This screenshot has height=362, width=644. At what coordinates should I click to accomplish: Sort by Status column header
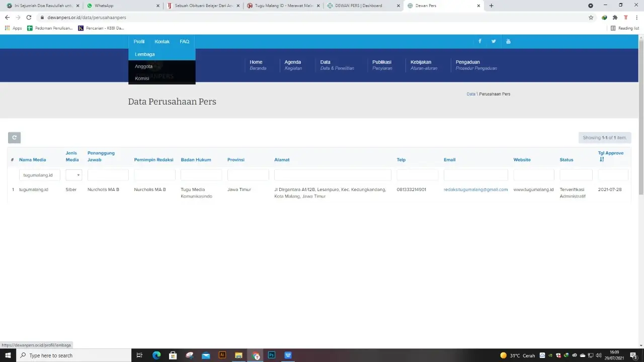point(567,159)
